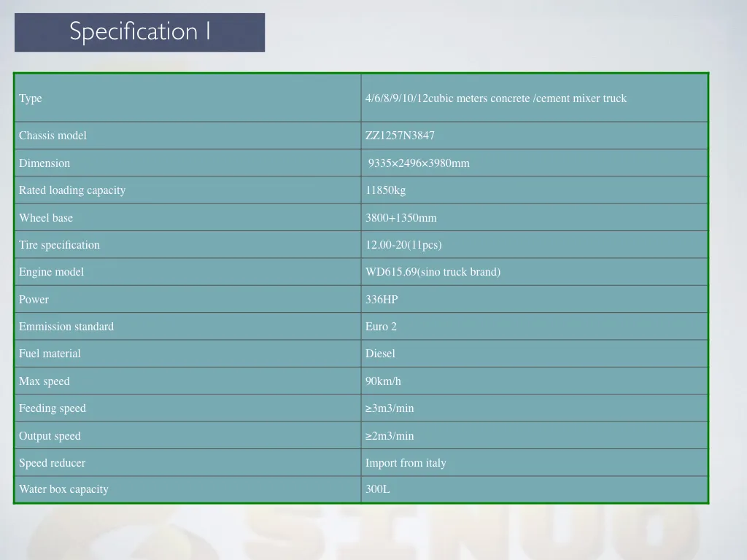Select the '12.00-20(11pcs)' value
The height and width of the screenshot is (560, 747).
[x=403, y=245]
